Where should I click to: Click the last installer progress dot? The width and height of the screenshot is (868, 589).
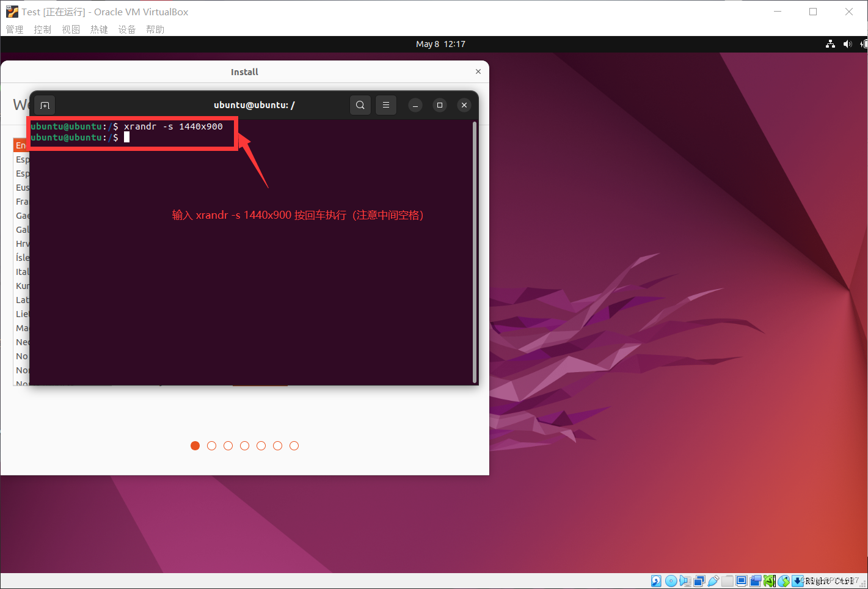[294, 445]
